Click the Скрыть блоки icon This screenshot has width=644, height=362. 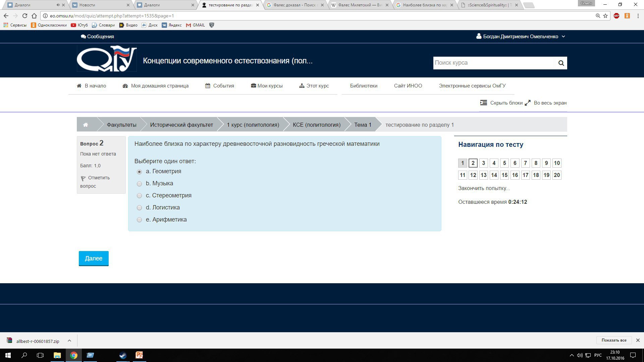[483, 103]
